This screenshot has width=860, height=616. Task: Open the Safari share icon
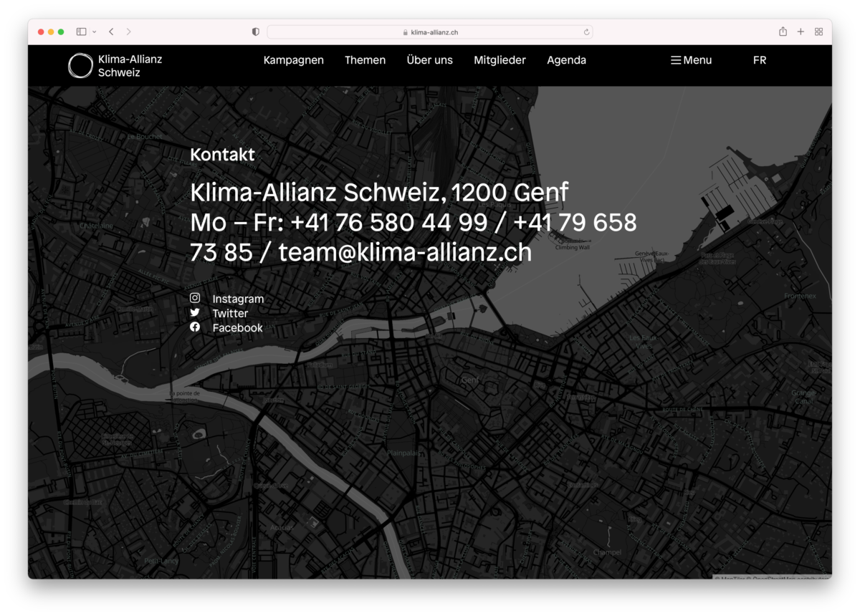click(783, 32)
